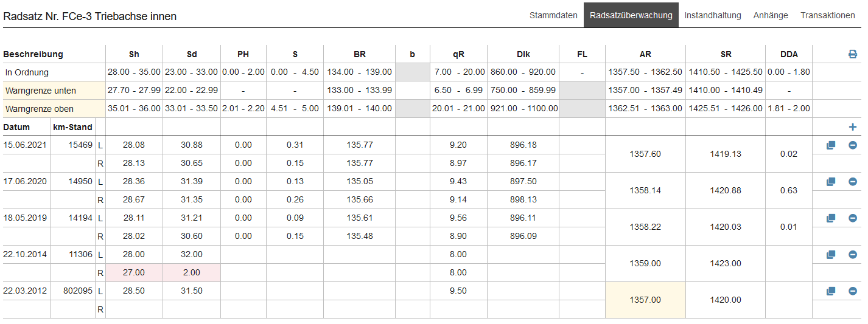Screen dimensions: 868x324
Task: Delete the 15.06.2021 measurement entry
Action: [x=853, y=145]
